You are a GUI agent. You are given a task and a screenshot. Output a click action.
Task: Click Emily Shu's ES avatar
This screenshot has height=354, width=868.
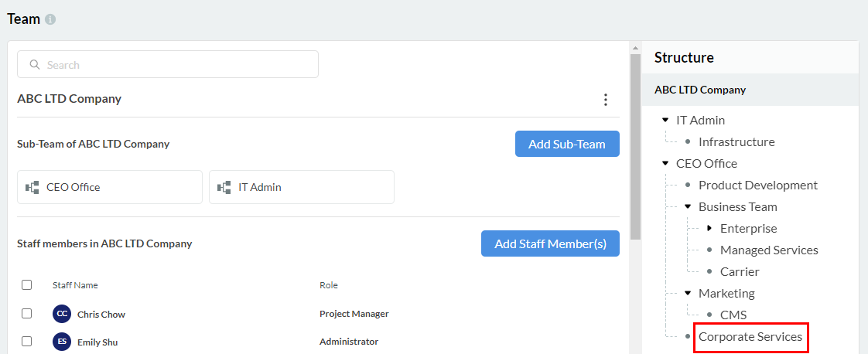[62, 342]
